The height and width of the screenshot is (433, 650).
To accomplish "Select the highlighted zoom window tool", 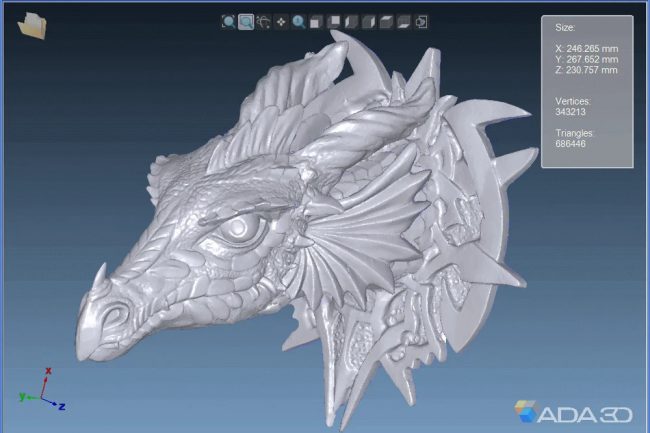I will point(246,21).
